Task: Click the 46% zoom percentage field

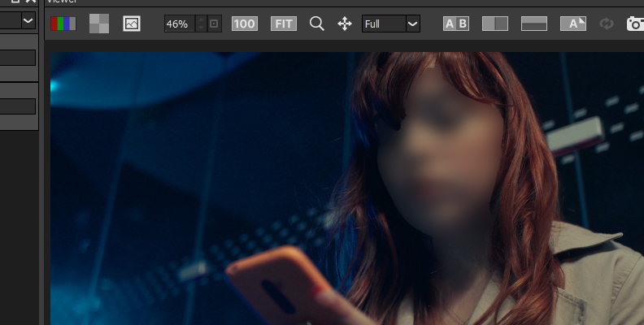Action: [x=179, y=24]
